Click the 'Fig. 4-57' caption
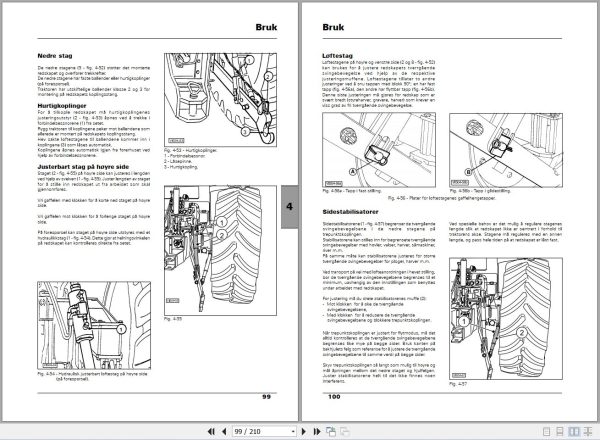Image resolution: width=600 pixels, height=440 pixels. point(458,384)
